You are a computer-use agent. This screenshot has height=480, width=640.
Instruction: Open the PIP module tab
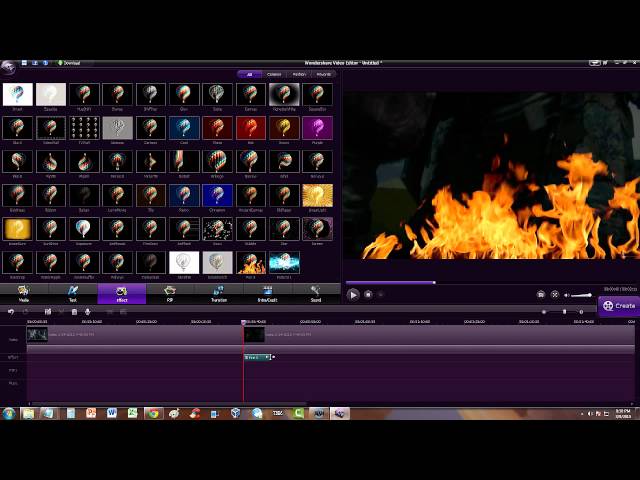(x=170, y=294)
